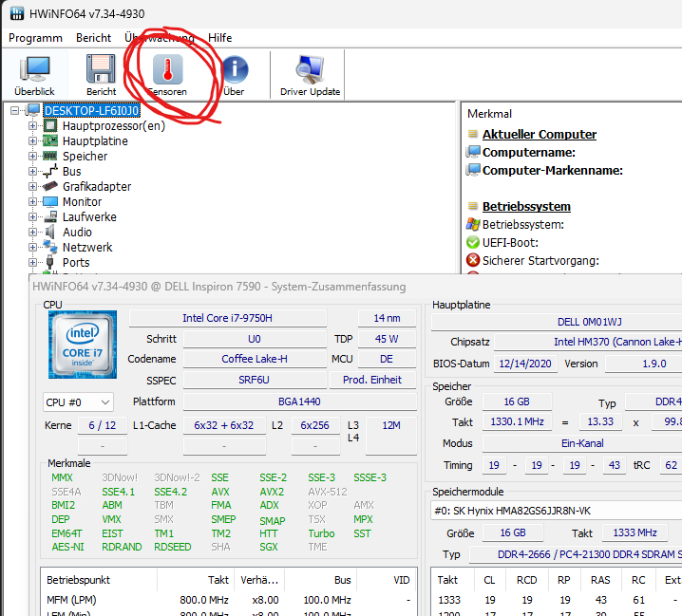This screenshot has height=616, width=682.
Task: Click the Turbo feature label
Action: tap(321, 533)
